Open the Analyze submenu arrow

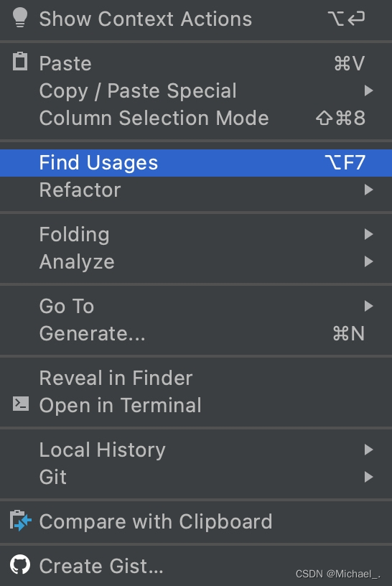pyautogui.click(x=369, y=261)
